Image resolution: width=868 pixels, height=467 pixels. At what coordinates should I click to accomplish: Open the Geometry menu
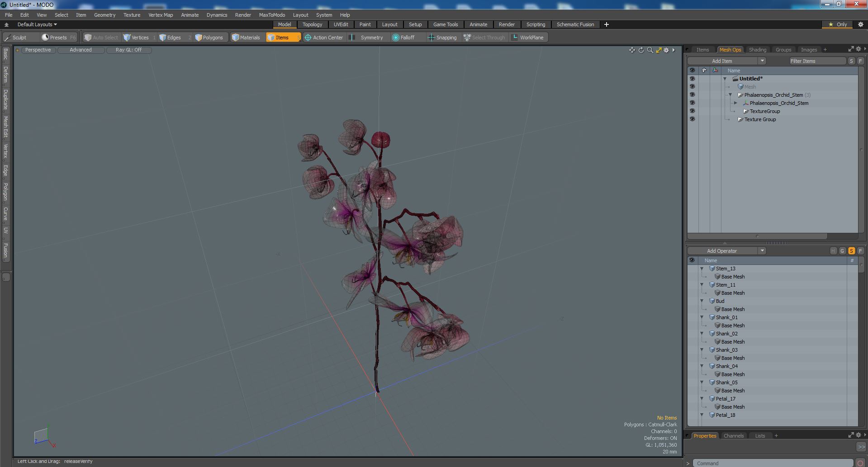coord(104,15)
